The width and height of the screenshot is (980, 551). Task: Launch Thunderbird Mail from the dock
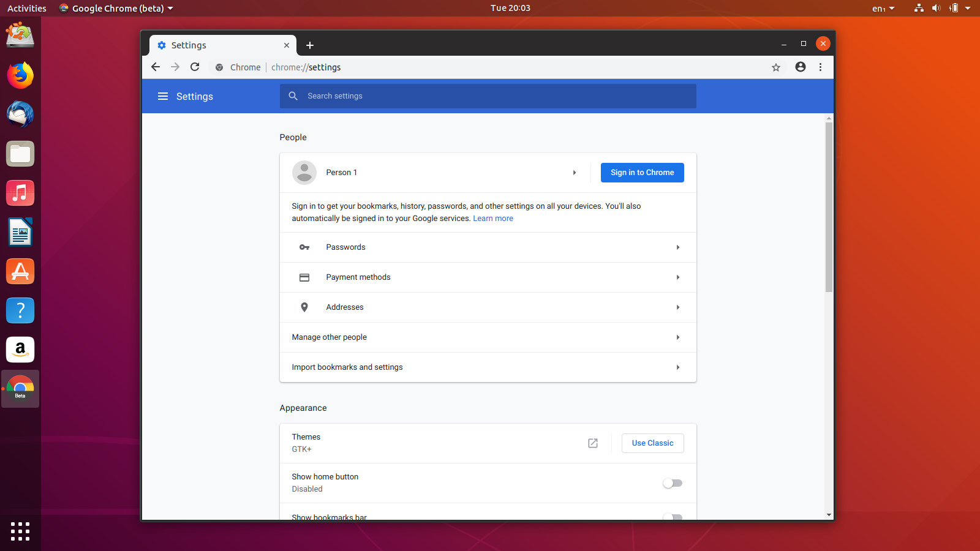(20, 114)
